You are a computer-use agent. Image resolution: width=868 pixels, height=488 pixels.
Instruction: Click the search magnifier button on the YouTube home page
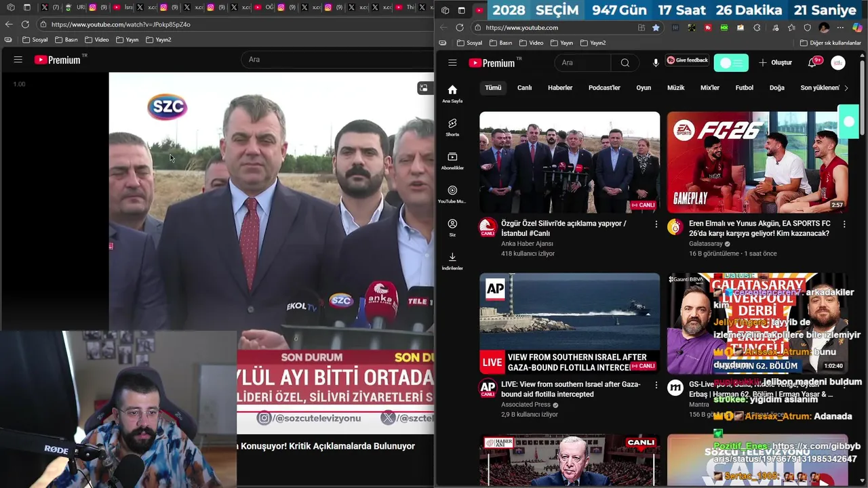(625, 62)
